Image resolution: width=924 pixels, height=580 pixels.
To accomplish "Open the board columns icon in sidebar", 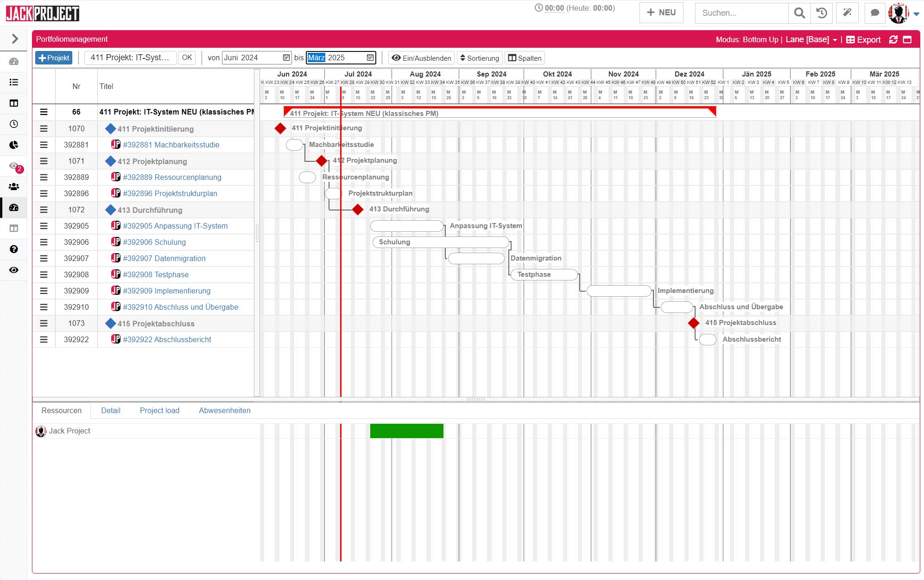I will pyautogui.click(x=14, y=103).
